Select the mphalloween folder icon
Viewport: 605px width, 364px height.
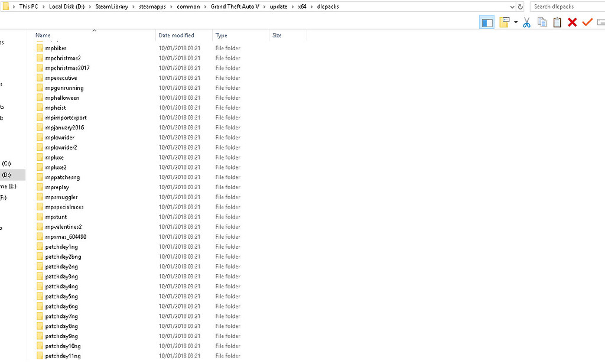(x=40, y=97)
